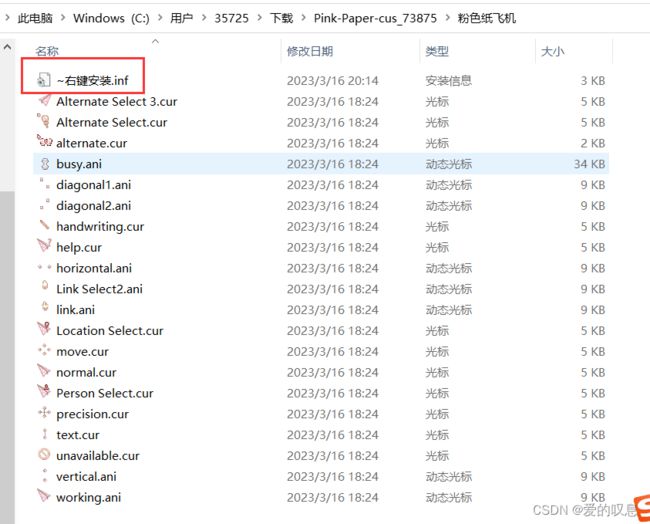The image size is (650, 524).
Task: Click the diagonal1.ani file icon
Action: click(x=44, y=183)
